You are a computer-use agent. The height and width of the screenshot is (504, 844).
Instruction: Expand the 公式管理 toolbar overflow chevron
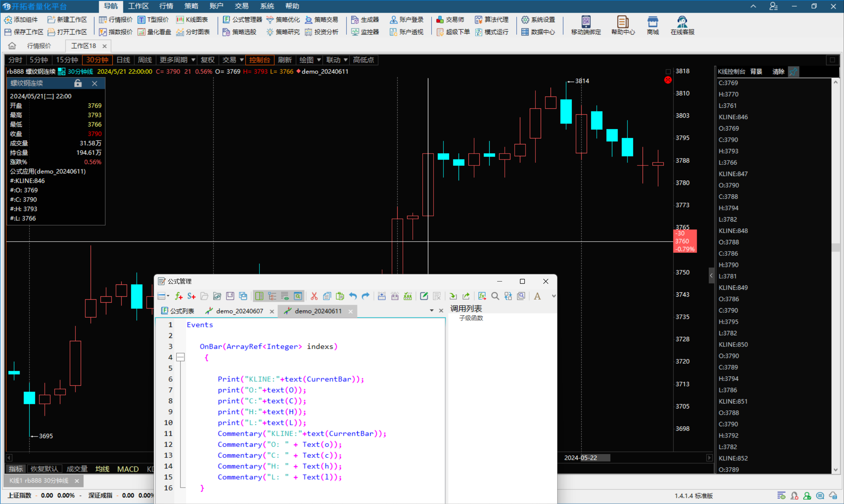coord(554,296)
